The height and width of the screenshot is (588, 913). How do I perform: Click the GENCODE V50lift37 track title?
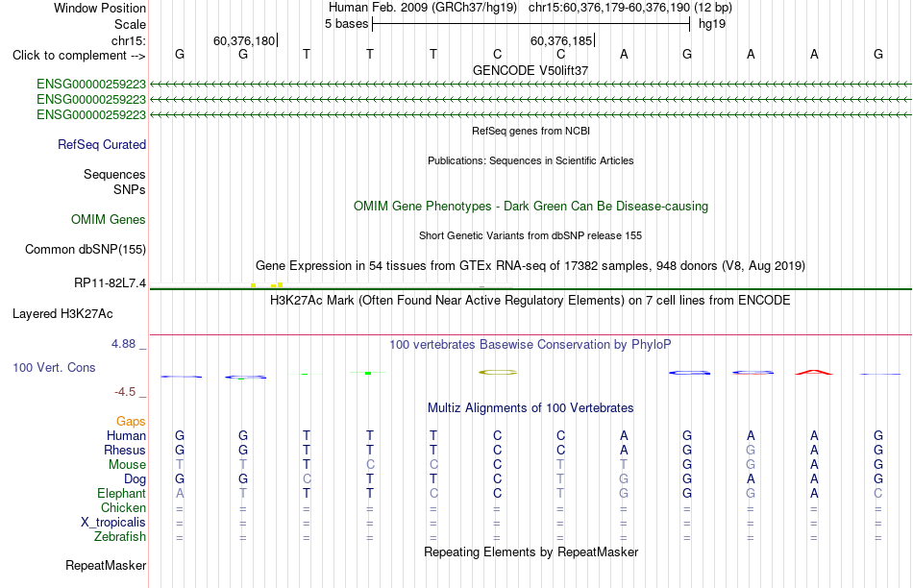point(531,70)
